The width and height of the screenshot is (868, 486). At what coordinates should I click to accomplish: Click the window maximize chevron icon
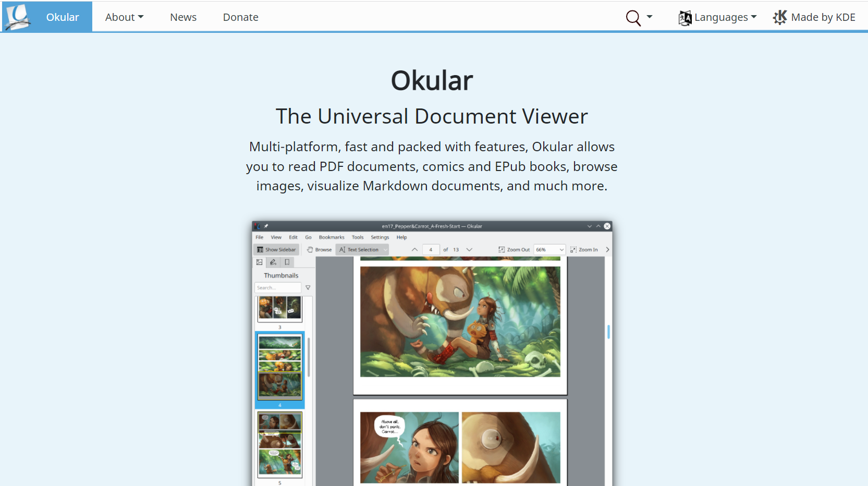pyautogui.click(x=598, y=226)
